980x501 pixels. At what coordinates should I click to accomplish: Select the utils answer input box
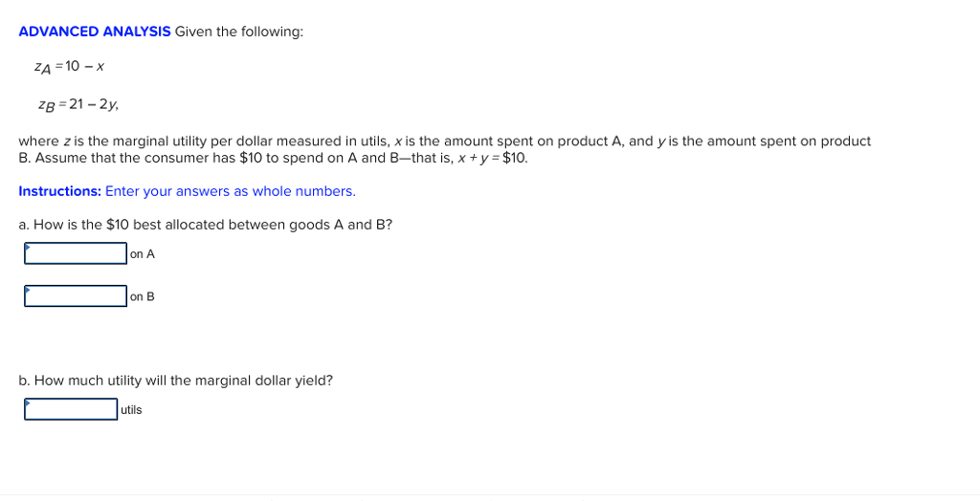(71, 409)
